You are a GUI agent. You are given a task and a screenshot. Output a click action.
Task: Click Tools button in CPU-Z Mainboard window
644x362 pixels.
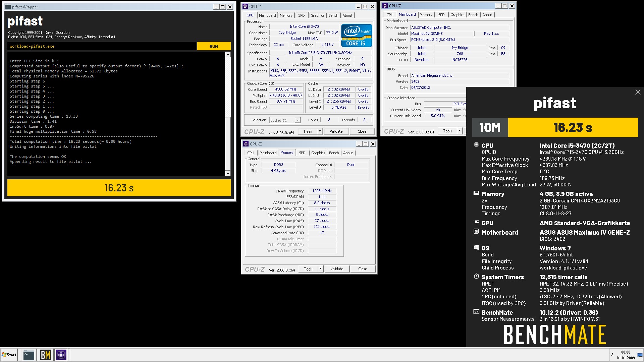click(x=447, y=131)
